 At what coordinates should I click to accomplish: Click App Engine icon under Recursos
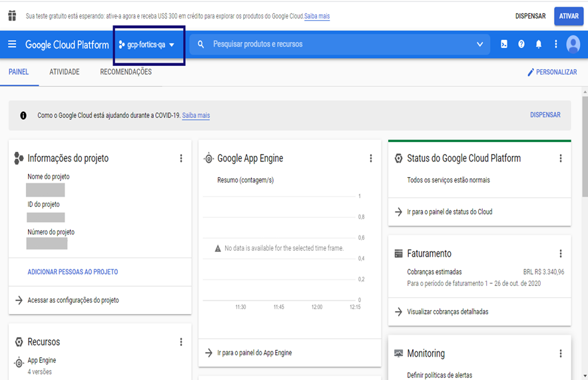click(x=19, y=363)
